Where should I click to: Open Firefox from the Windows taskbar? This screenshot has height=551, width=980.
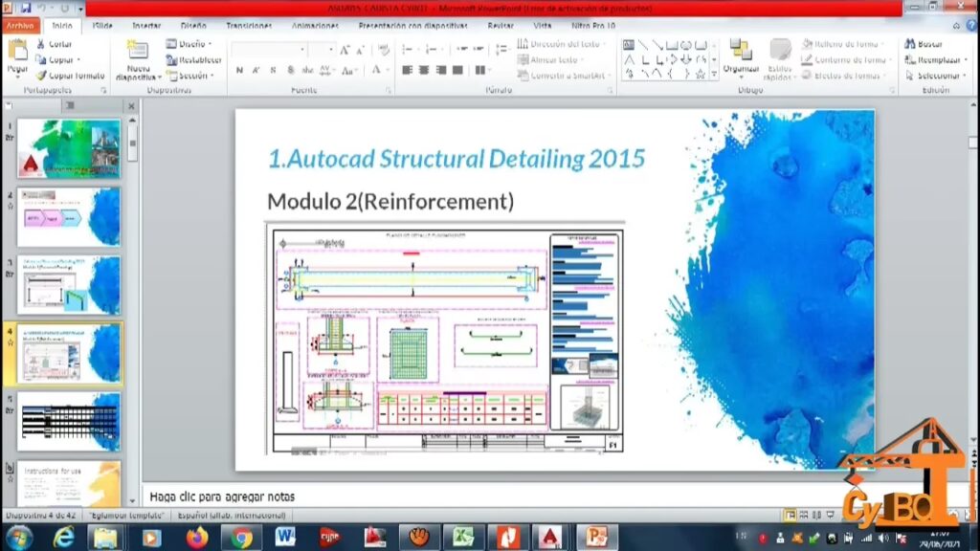pyautogui.click(x=197, y=537)
